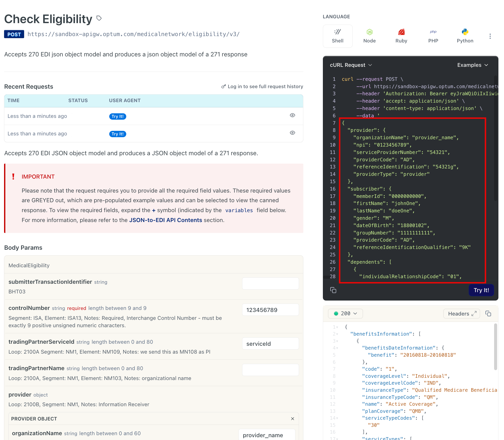Click "planCoverage": "QMB" in response
The width and height of the screenshot is (504, 440).
[x=394, y=411]
